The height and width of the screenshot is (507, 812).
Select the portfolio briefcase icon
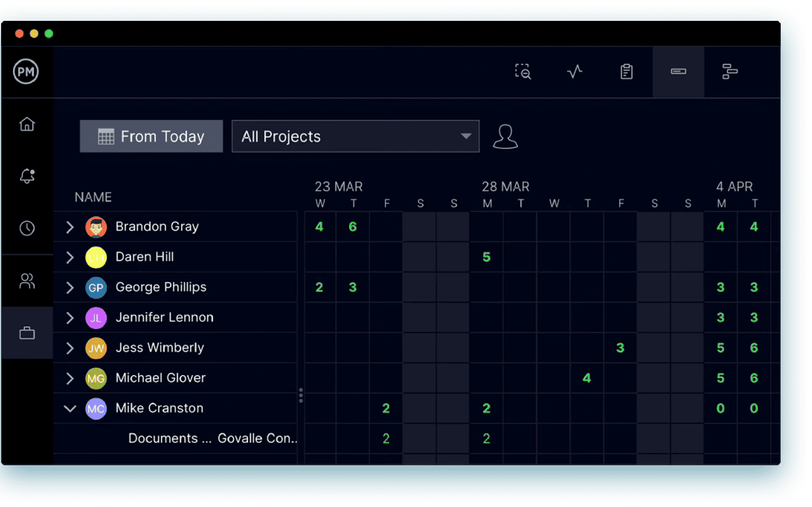pyautogui.click(x=27, y=332)
